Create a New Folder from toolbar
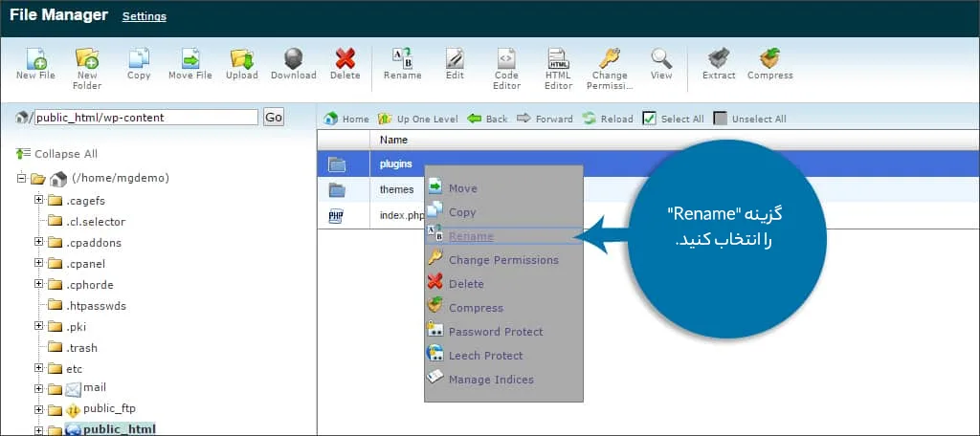Screen dimensions: 980x436 (87, 58)
